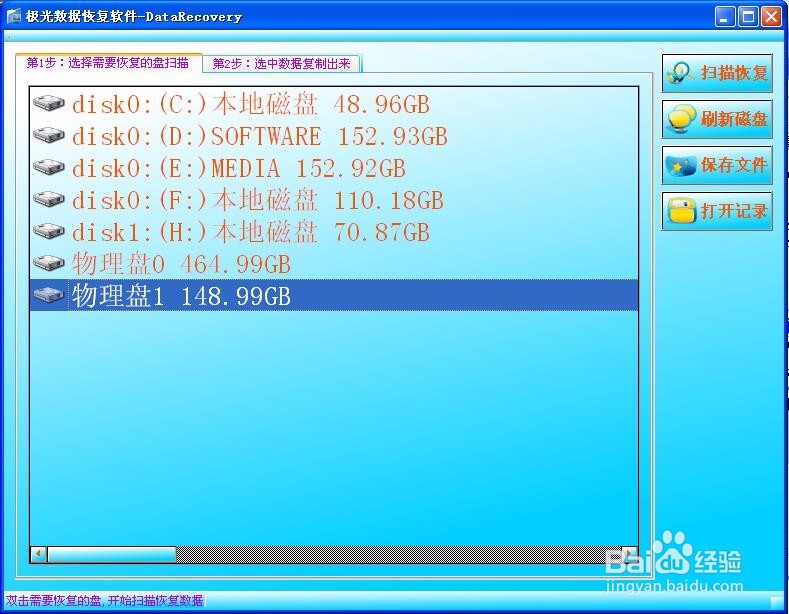Image resolution: width=789 pixels, height=614 pixels.
Task: Select highlighted 物理盘1 148.99GB row
Action: point(334,295)
